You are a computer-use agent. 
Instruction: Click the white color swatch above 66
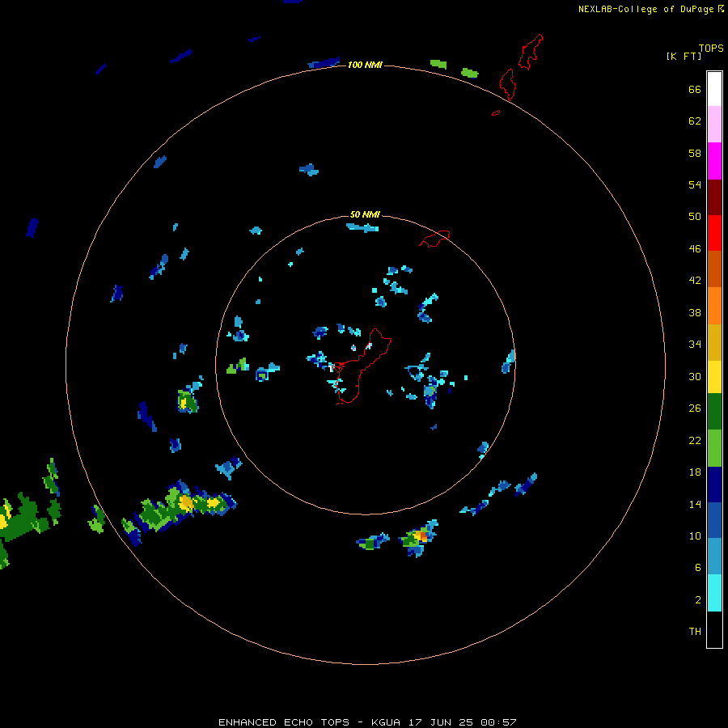click(x=714, y=89)
